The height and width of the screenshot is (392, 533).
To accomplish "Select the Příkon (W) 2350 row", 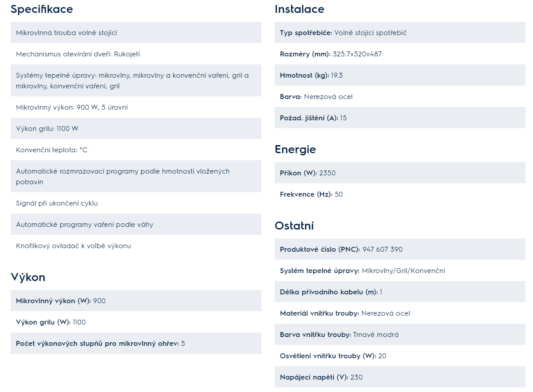I will (x=400, y=173).
